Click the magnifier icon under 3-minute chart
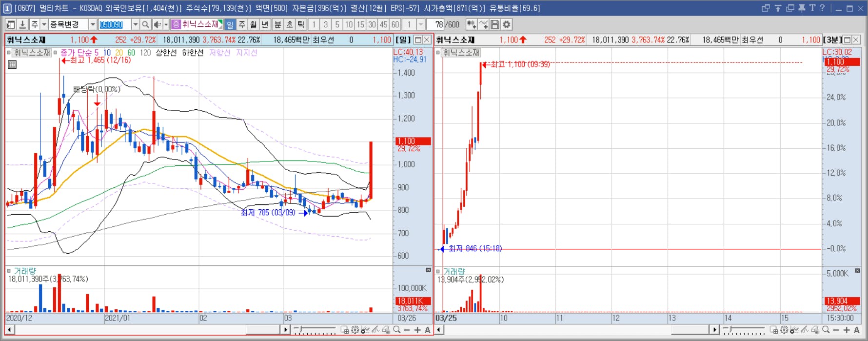The height and width of the screenshot is (341, 868). pos(826,330)
